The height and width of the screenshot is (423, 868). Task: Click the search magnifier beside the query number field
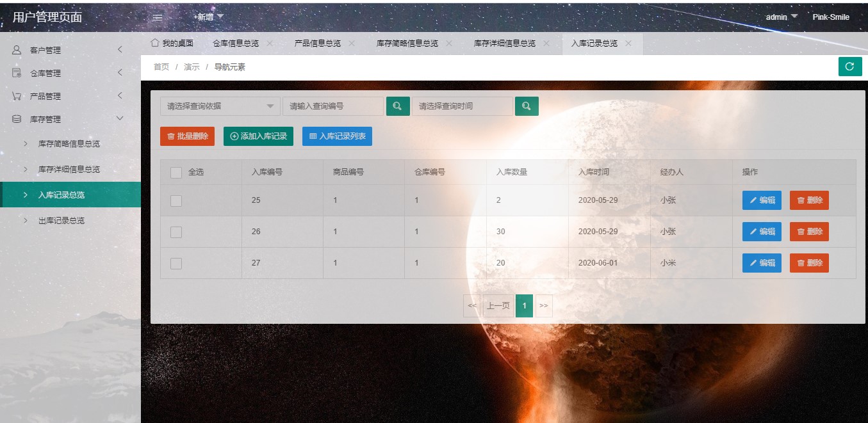[x=397, y=106]
